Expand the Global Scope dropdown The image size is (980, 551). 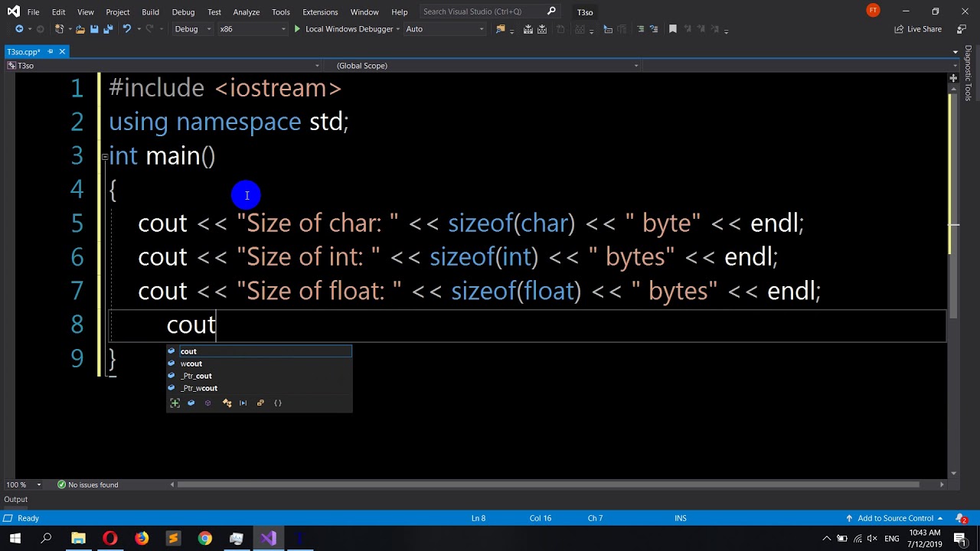[x=485, y=66]
